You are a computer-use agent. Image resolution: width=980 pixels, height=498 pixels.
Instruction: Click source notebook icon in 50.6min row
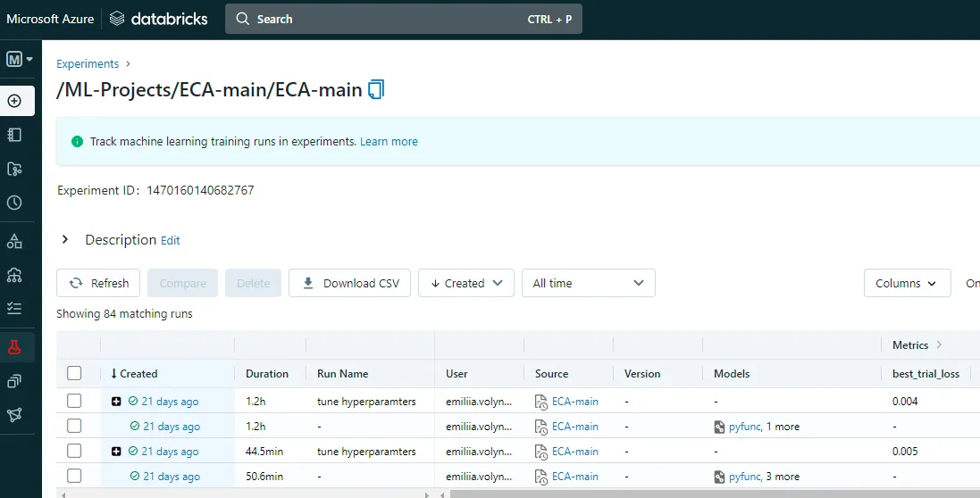click(x=540, y=477)
